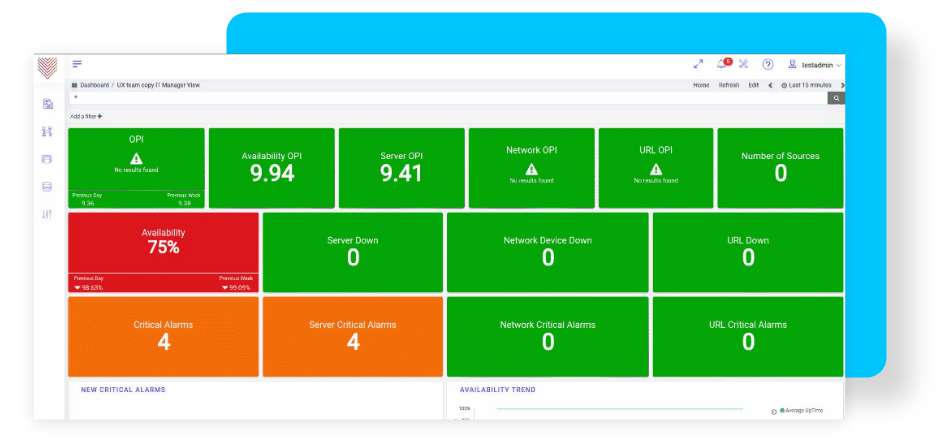This screenshot has height=445, width=949.
Task: Enter fullscreen with the expand arrows icon
Action: point(698,64)
